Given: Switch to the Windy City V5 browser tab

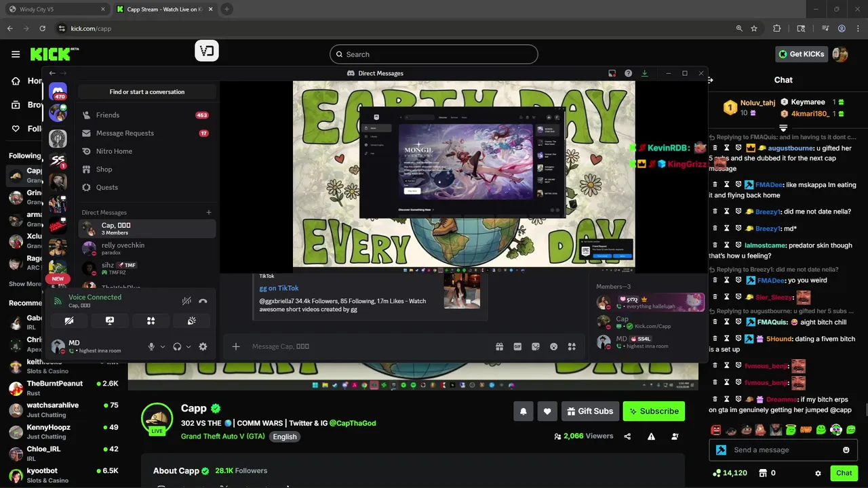Looking at the screenshot, I should (x=56, y=9).
